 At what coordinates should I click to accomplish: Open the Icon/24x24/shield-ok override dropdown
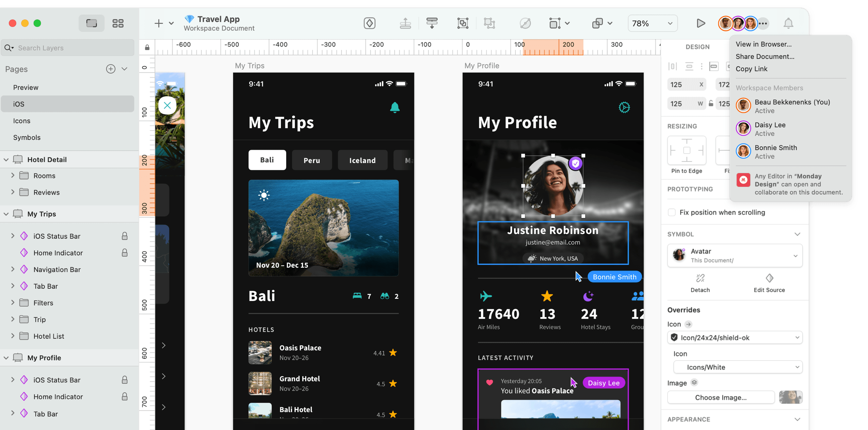point(735,337)
